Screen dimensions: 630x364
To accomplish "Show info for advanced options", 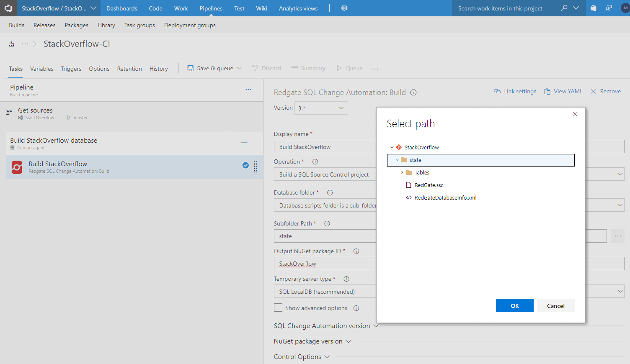I will point(356,308).
